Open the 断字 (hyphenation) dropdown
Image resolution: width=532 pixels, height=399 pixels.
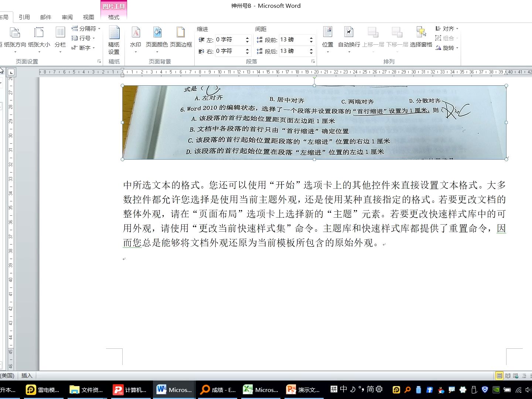point(83,48)
